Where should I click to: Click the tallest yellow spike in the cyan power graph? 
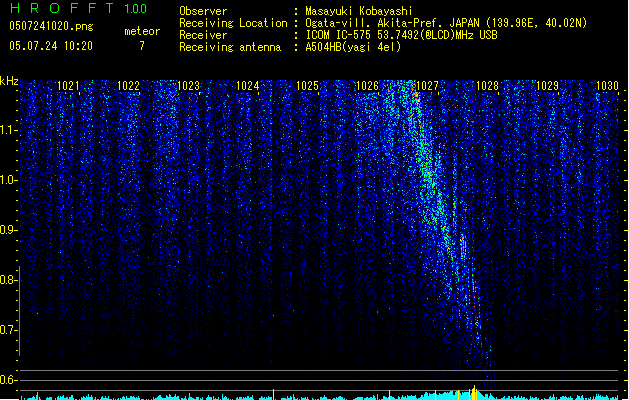tap(475, 392)
